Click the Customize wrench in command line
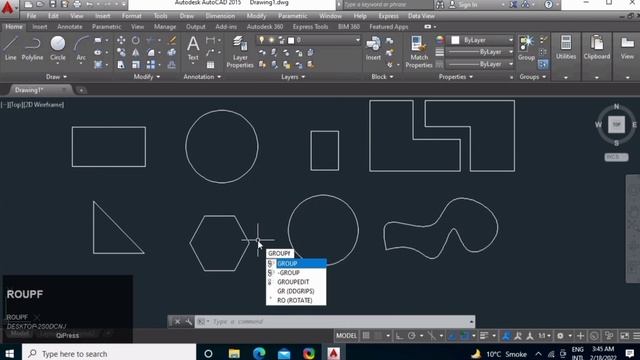This screenshot has height=360, width=640. tap(189, 322)
